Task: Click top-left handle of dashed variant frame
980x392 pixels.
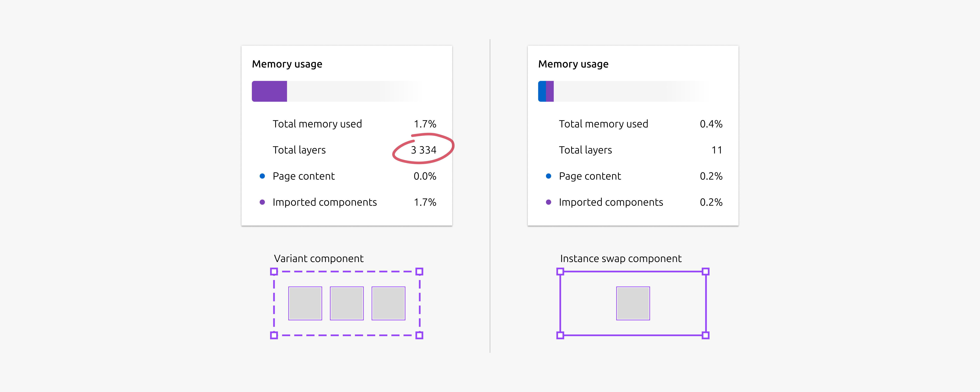Action: pyautogui.click(x=274, y=272)
